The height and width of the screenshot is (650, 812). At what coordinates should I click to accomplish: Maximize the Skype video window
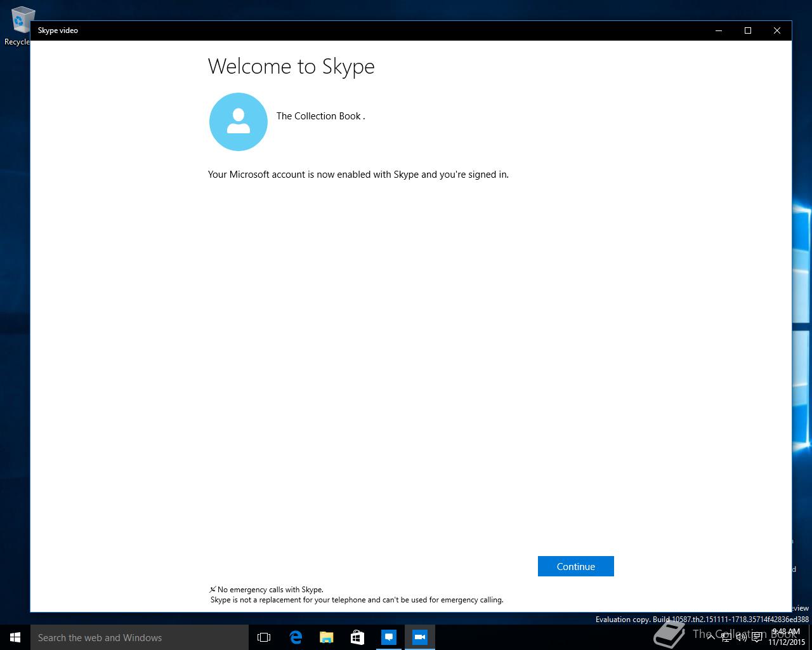coord(748,30)
